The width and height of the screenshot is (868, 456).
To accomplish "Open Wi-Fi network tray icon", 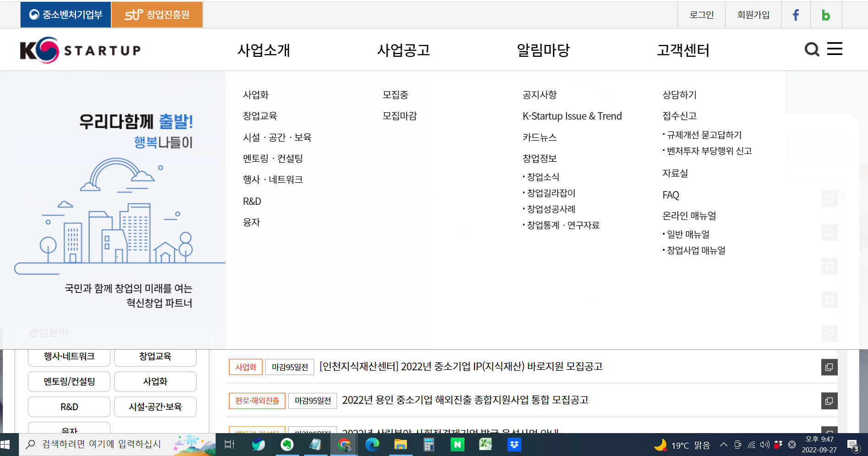I will (x=752, y=445).
